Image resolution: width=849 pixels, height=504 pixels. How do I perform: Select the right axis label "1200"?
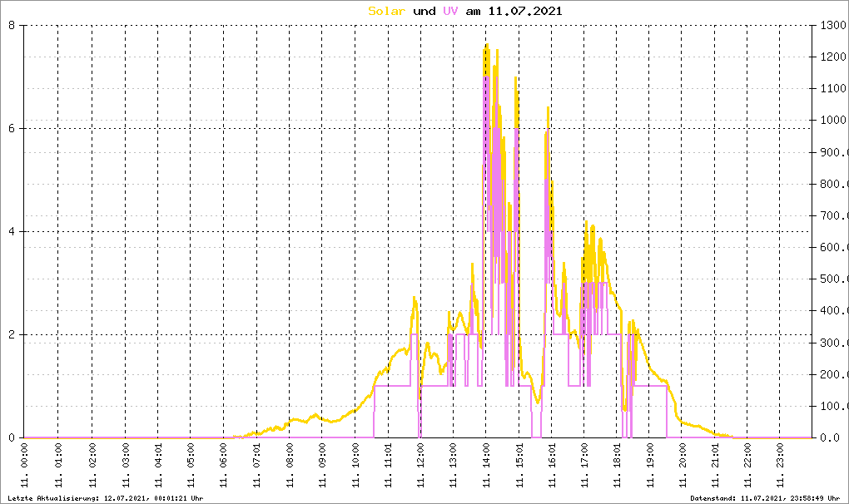[834, 57]
